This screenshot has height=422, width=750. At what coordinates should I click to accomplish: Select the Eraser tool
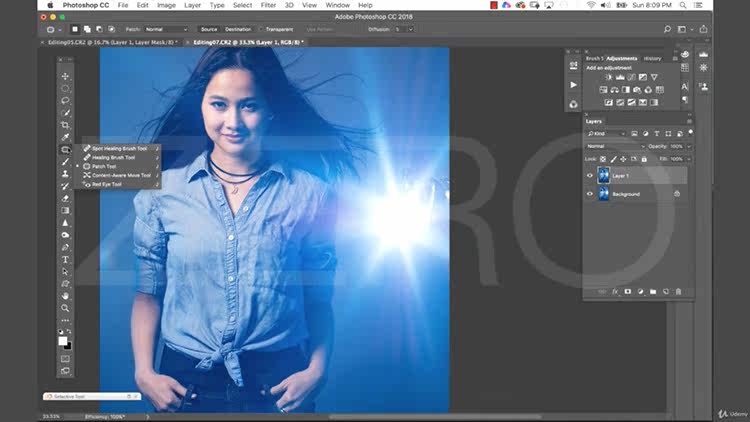click(65, 199)
